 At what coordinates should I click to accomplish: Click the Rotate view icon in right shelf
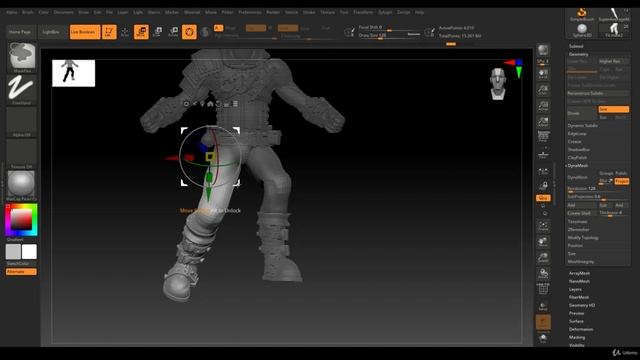tap(543, 274)
